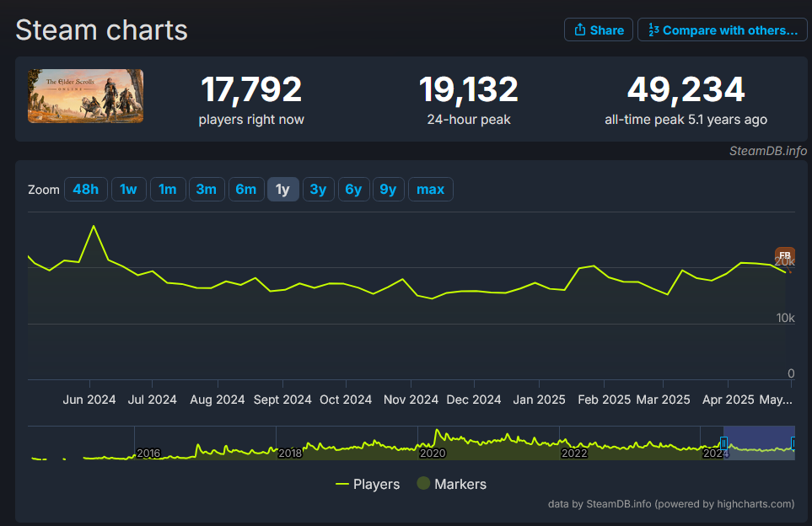Click The Elder Scrolls Online game thumbnail
The width and height of the screenshot is (812, 526).
click(85, 96)
